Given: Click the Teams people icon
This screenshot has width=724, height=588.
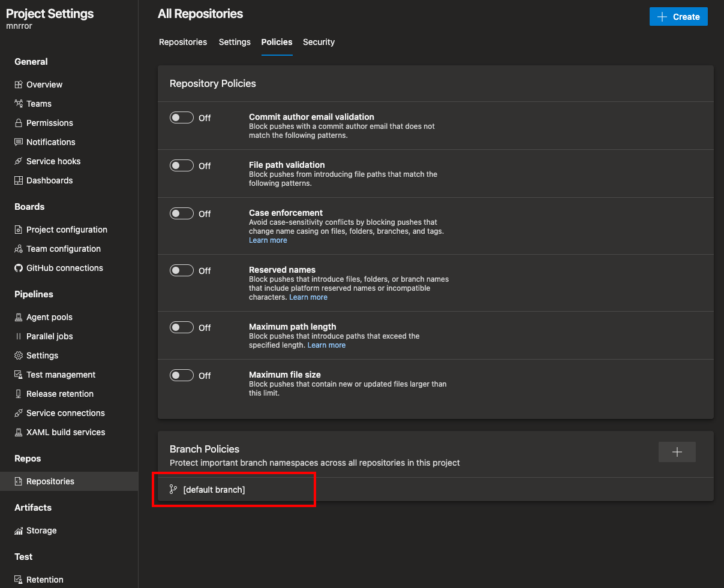Looking at the screenshot, I should pos(19,104).
